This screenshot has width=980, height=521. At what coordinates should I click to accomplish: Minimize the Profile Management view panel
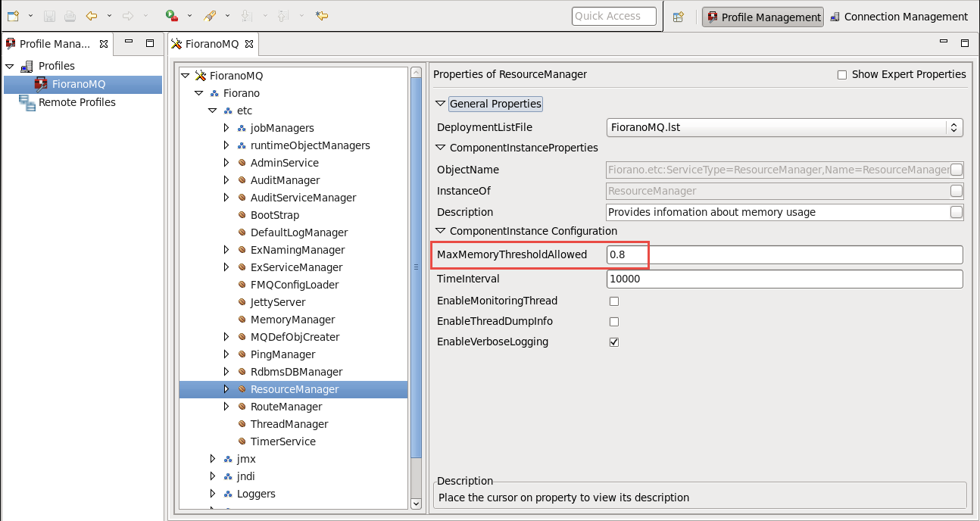pyautogui.click(x=129, y=42)
